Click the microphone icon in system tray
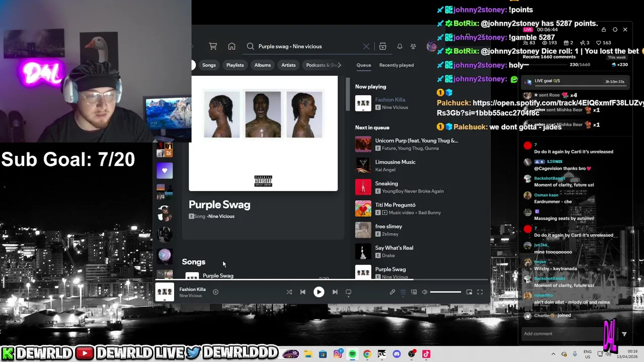 click(x=575, y=354)
